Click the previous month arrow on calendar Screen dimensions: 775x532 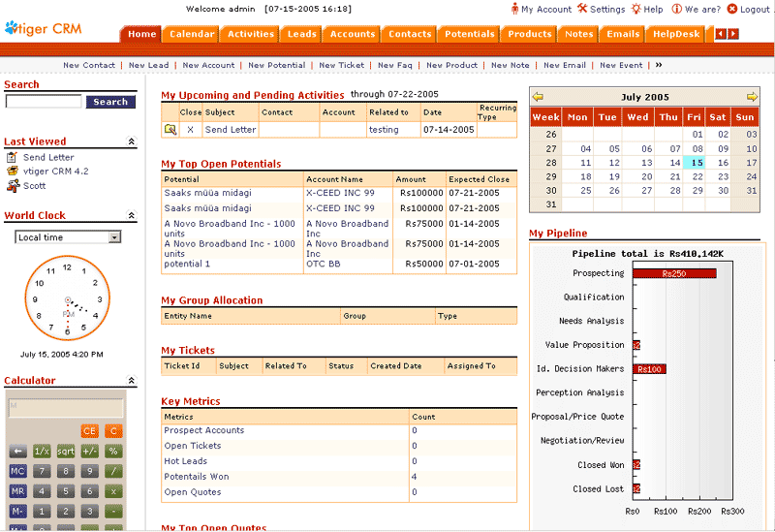[539, 97]
